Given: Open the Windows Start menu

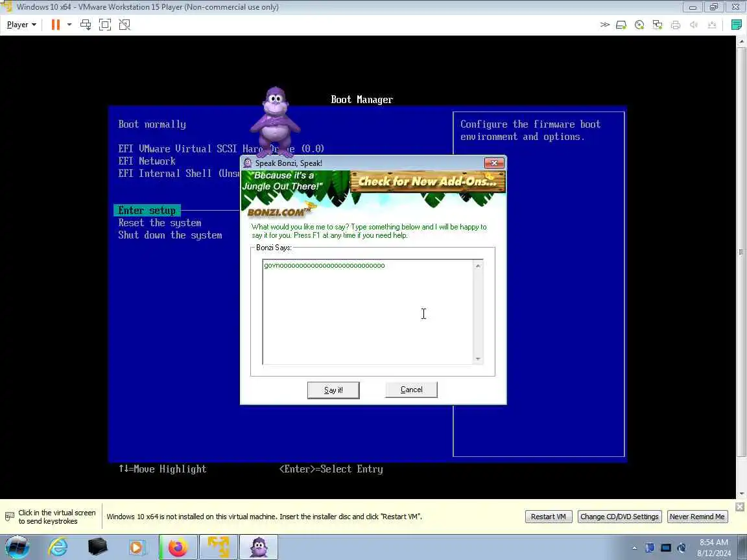Looking at the screenshot, I should 17,547.
